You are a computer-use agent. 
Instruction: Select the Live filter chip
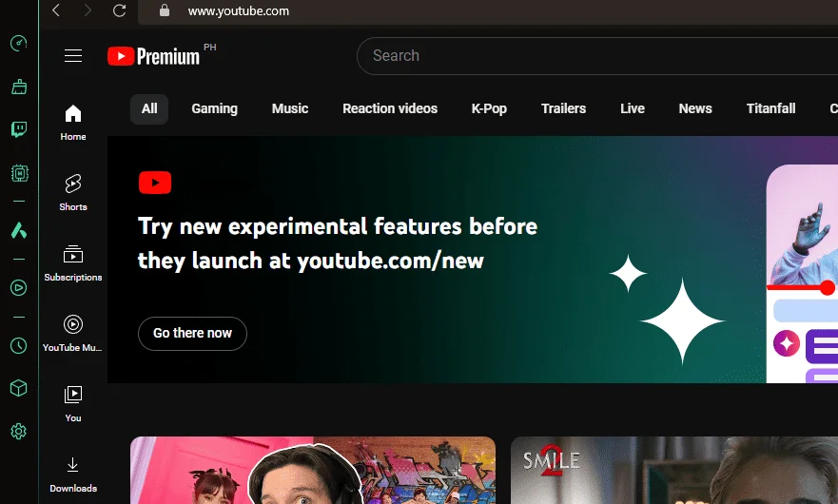click(x=633, y=109)
